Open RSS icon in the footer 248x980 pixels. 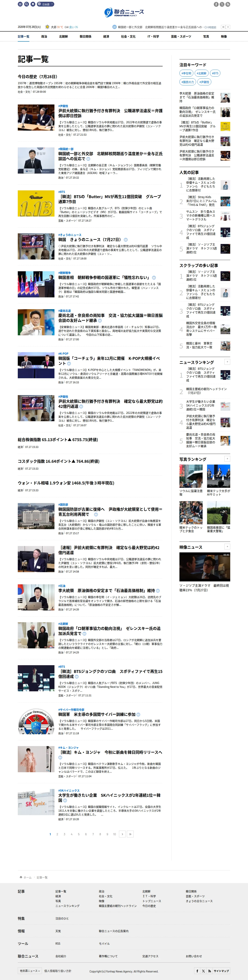click(x=210, y=971)
